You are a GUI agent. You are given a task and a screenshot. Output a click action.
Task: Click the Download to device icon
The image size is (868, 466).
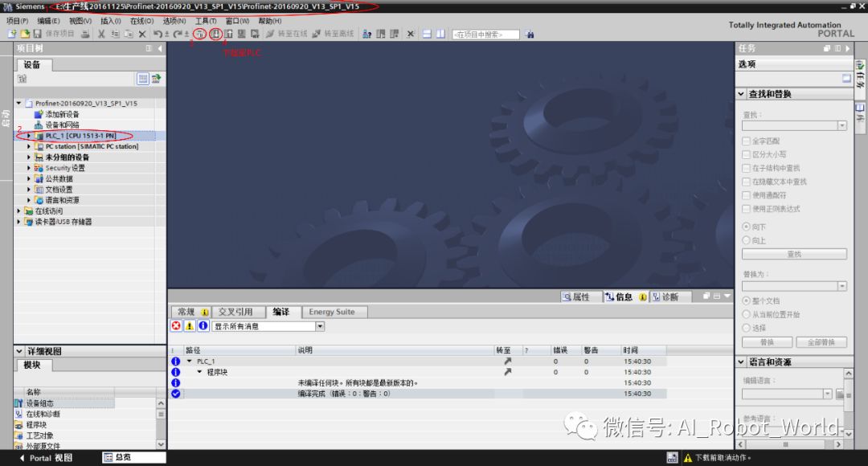pos(215,34)
